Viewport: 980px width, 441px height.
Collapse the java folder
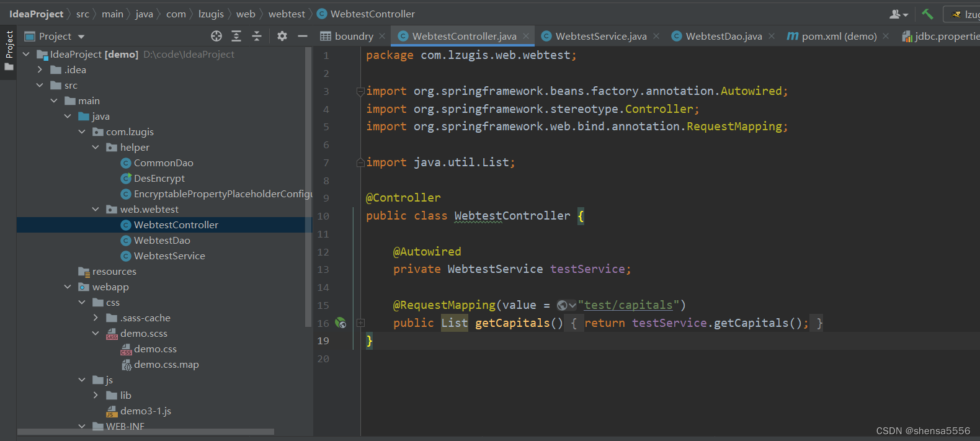coord(68,116)
